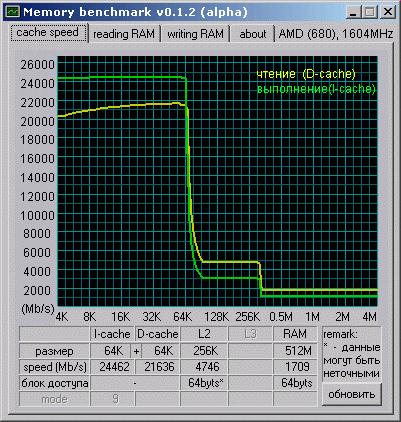This screenshot has width=401, height=422.
Task: Open the writing RAM tab
Action: (x=196, y=34)
